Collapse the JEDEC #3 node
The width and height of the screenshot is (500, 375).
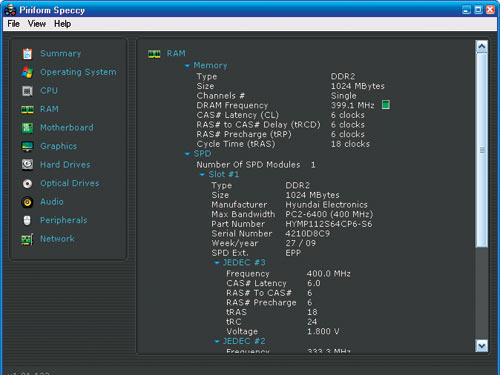click(217, 263)
